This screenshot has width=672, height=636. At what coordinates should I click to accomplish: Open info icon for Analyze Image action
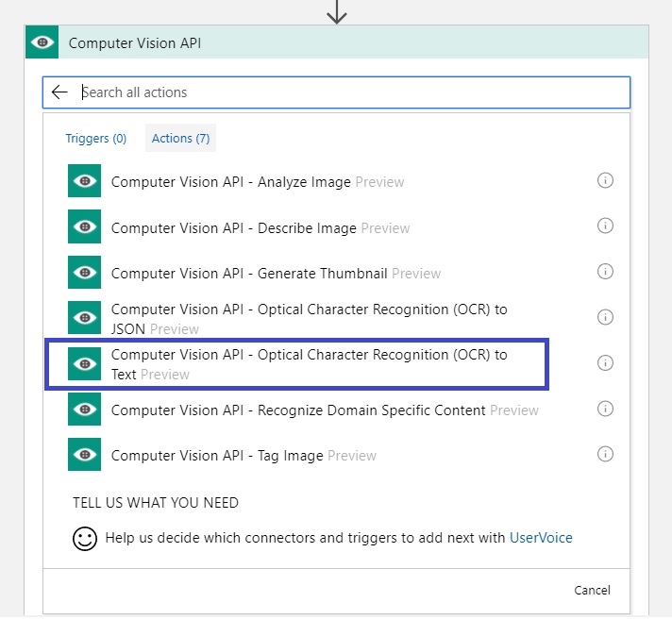coord(605,180)
